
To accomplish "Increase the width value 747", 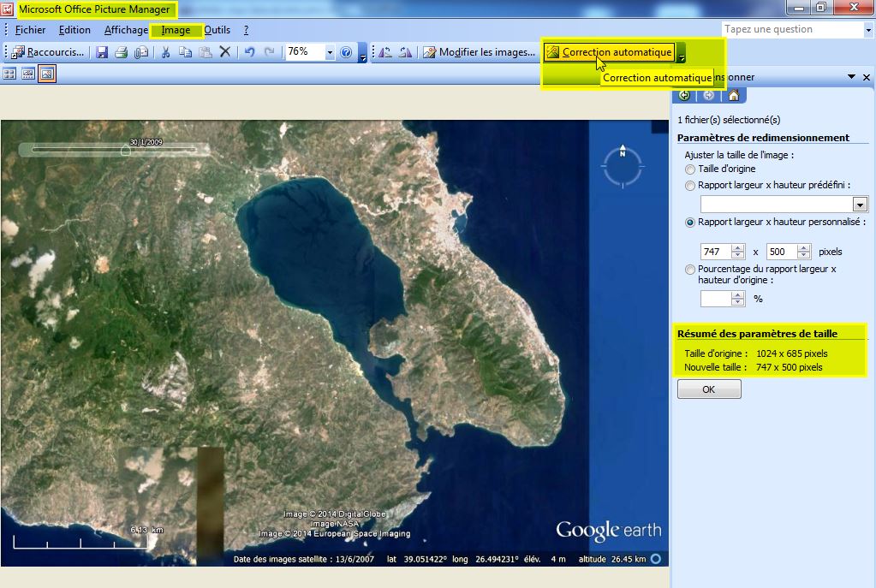I will click(x=738, y=248).
